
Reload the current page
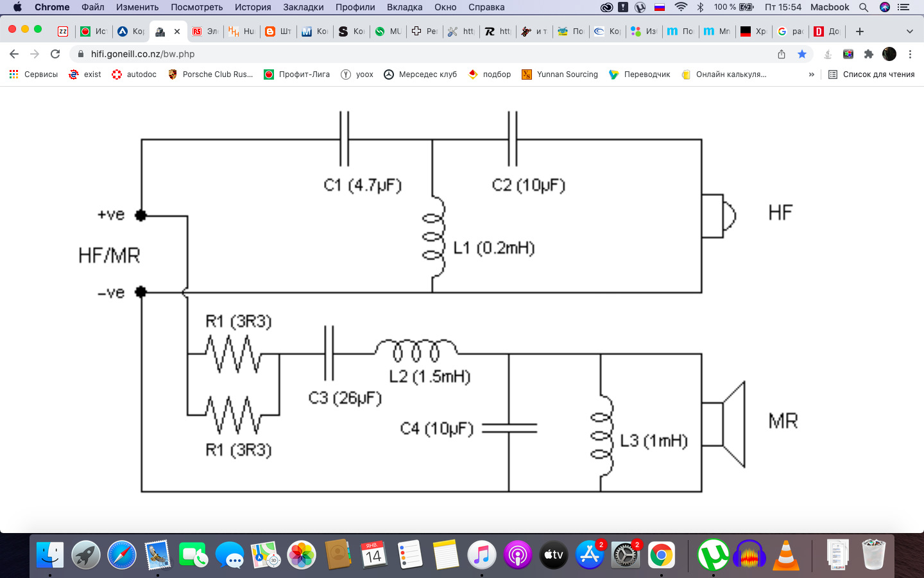(55, 54)
